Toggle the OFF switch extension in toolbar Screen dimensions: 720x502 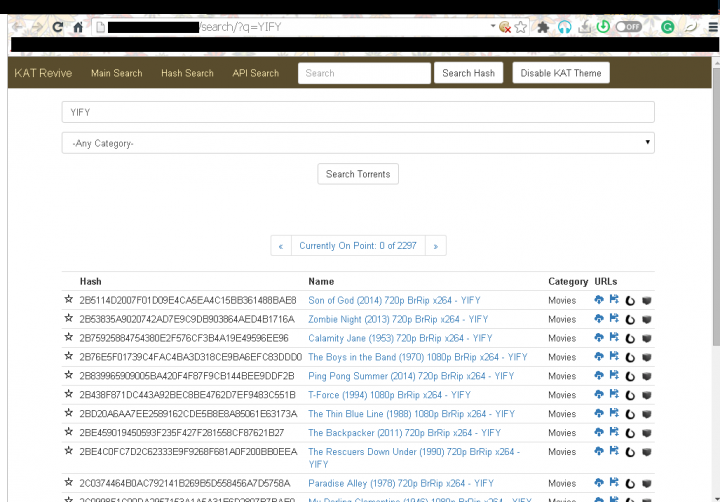tap(629, 27)
